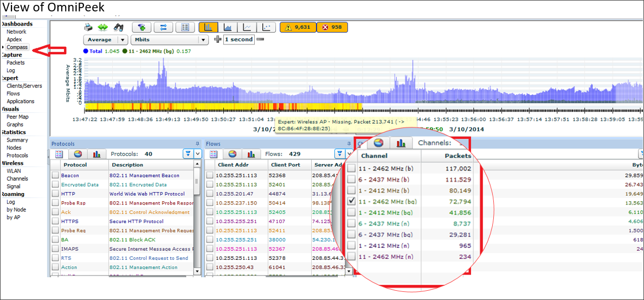
Task: Expand the arrow beside Compass
Action: click(3, 47)
